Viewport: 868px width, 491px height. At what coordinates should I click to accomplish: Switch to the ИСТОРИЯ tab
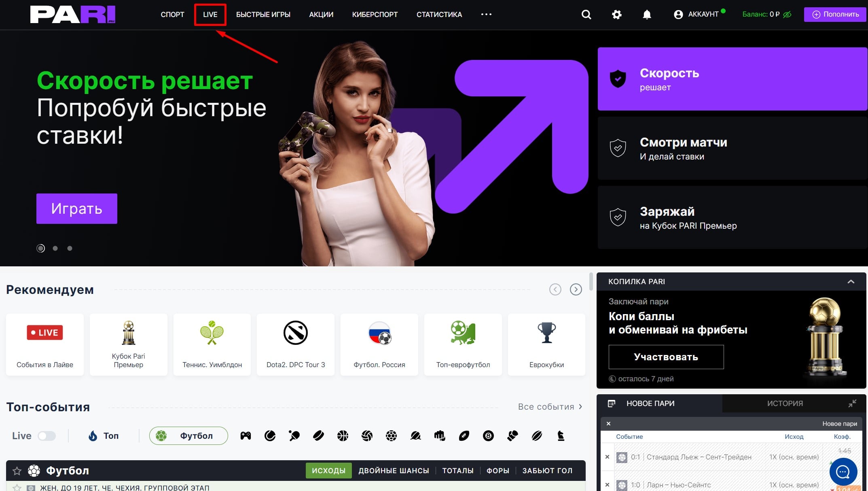point(785,403)
